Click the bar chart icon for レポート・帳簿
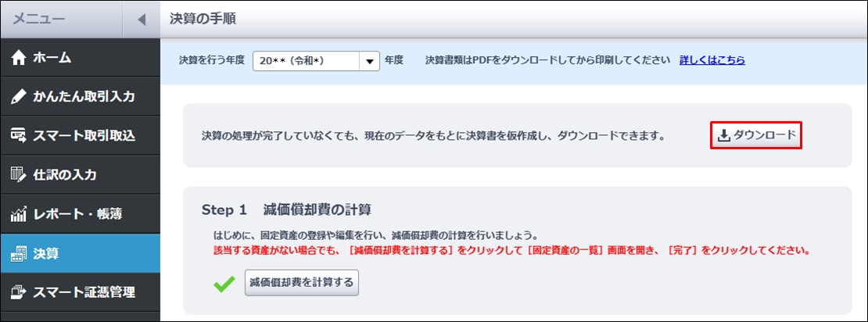868x322 pixels. tap(19, 213)
